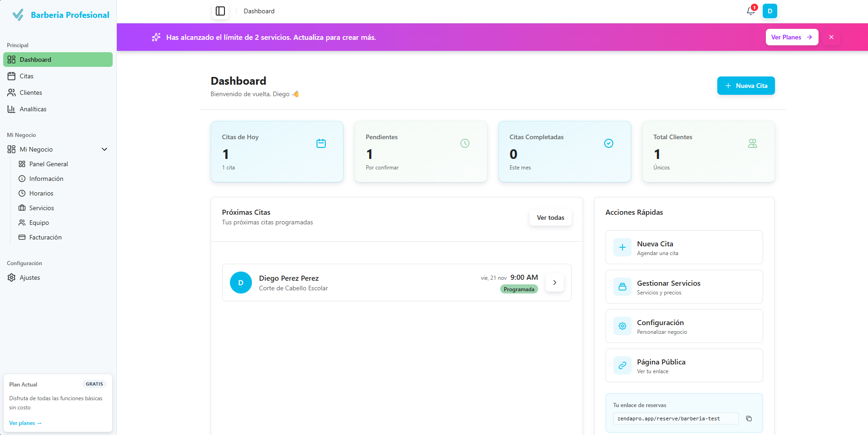The height and width of the screenshot is (435, 868).
Task: Click the reservation link text field
Action: pyautogui.click(x=676, y=419)
